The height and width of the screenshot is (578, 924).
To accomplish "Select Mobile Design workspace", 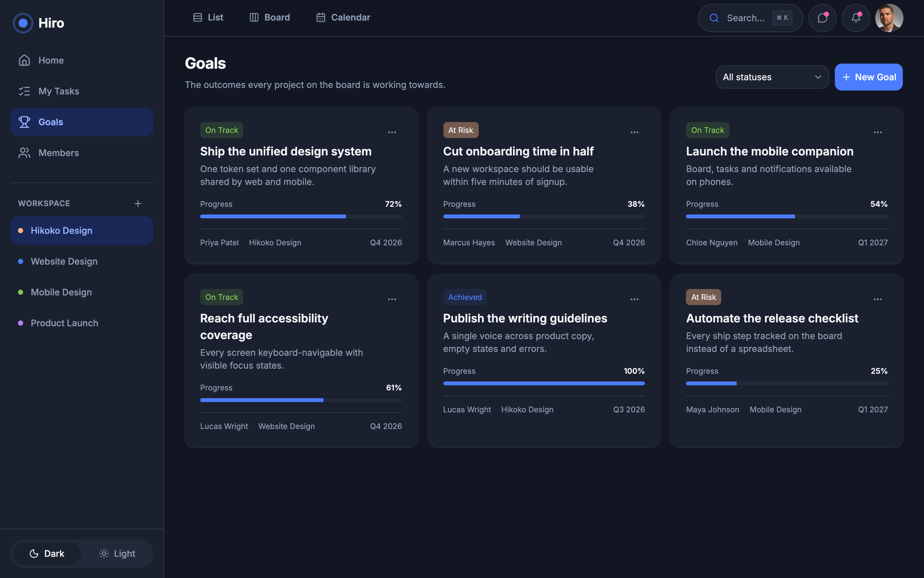I will 82,293.
